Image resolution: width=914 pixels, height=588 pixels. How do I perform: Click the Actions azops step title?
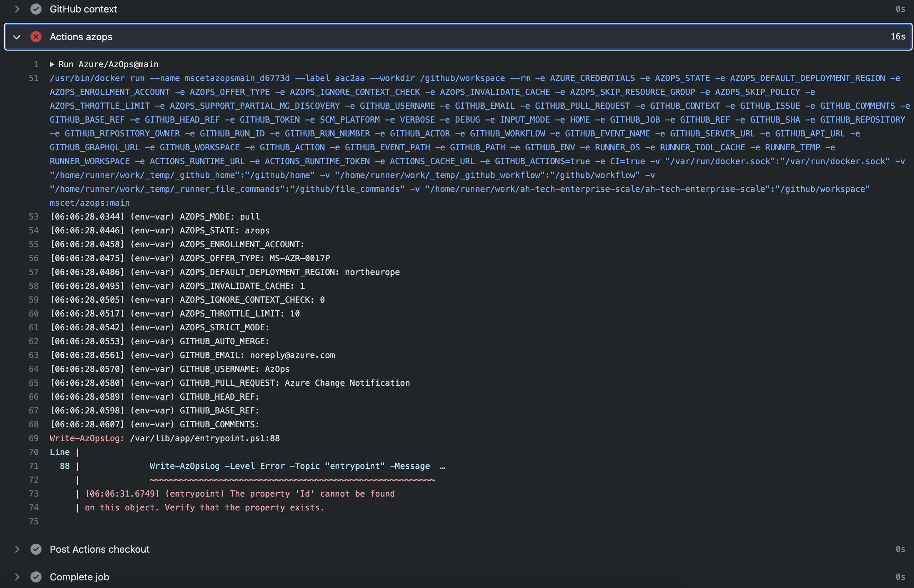[81, 37]
